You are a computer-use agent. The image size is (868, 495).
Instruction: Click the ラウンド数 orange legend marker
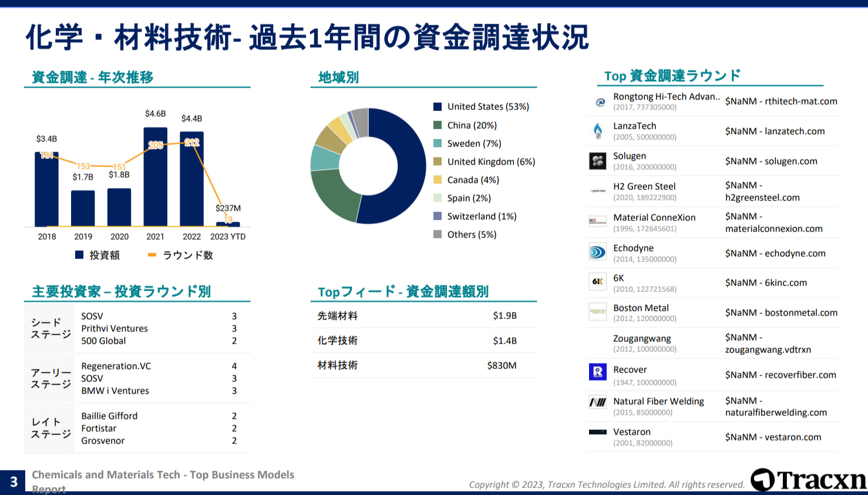click(x=152, y=255)
